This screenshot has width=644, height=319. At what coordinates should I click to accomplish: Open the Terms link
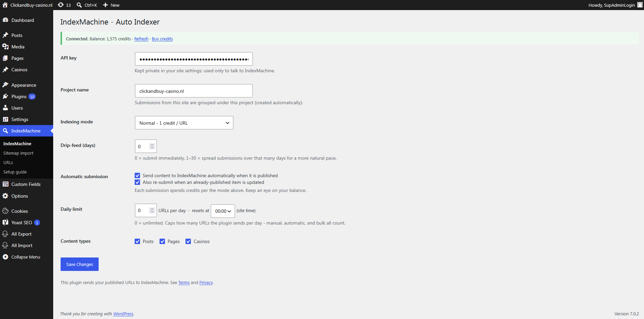(x=184, y=283)
